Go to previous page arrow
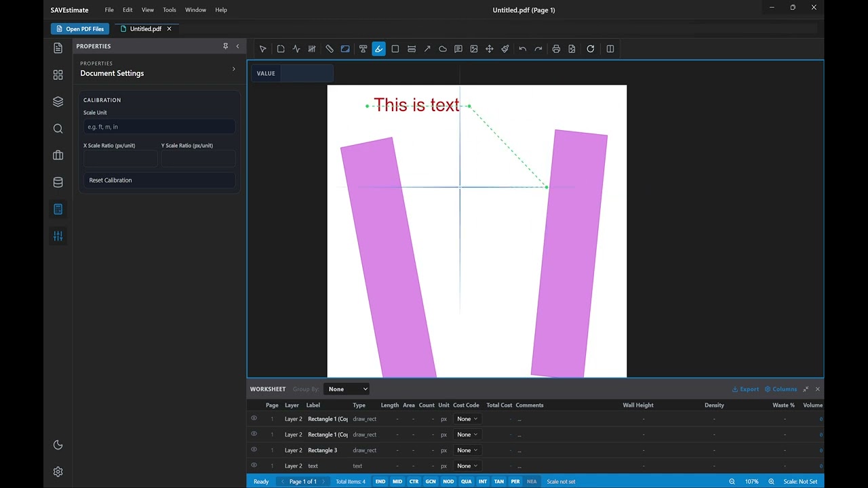This screenshot has height=488, width=868. [283, 481]
